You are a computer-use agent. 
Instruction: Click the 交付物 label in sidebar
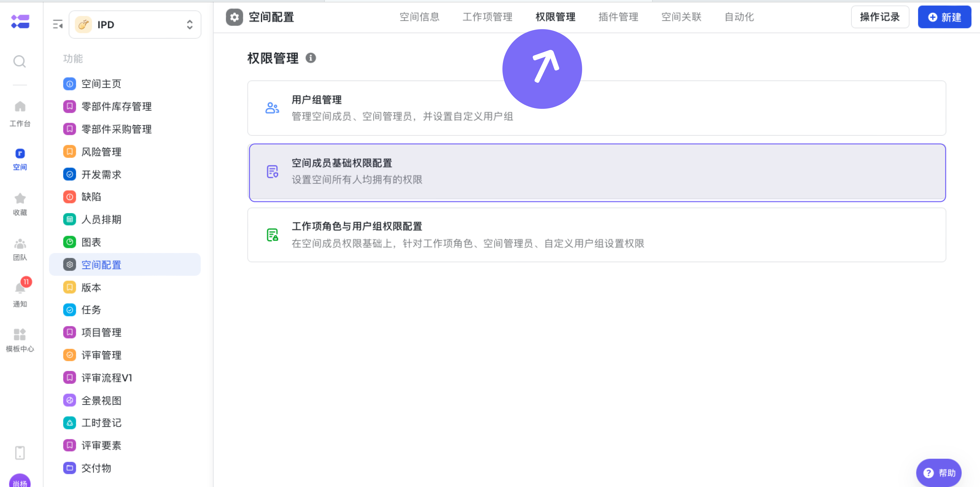pos(96,468)
